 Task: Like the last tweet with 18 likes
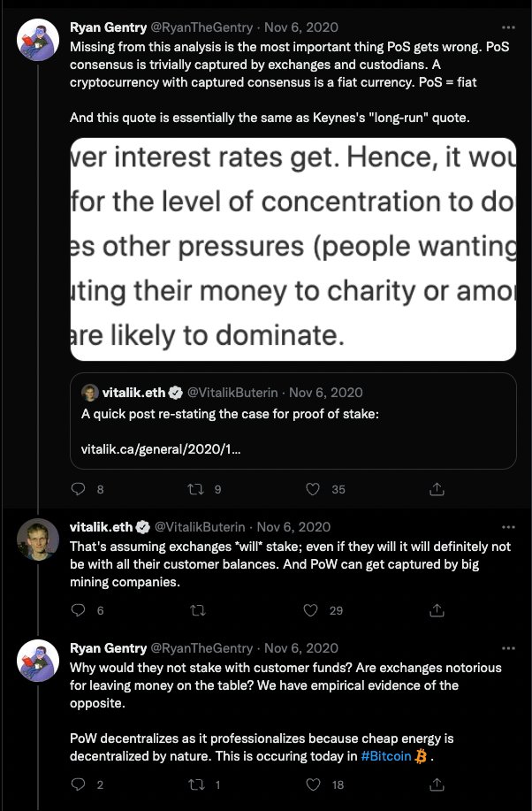[x=314, y=784]
